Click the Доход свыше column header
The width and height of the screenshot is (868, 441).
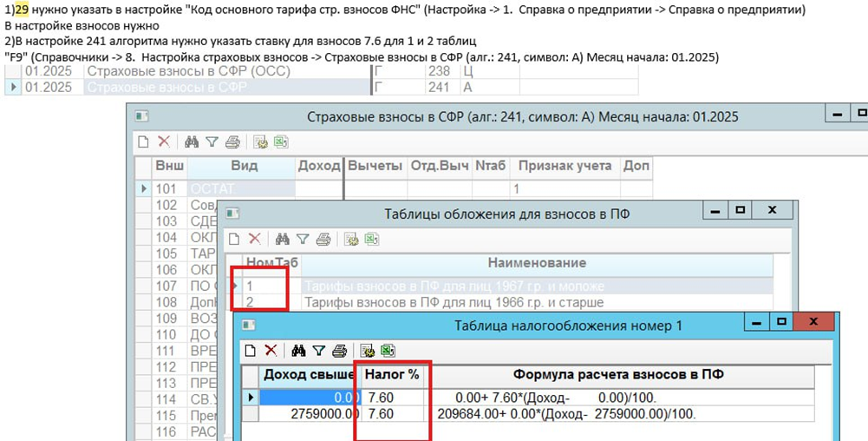[x=310, y=374]
